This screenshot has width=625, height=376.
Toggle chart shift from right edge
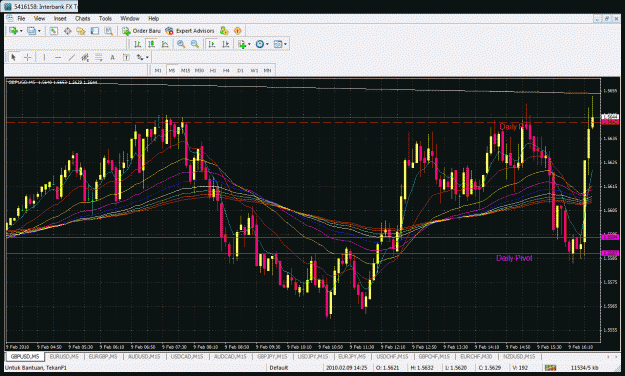pyautogui.click(x=226, y=44)
